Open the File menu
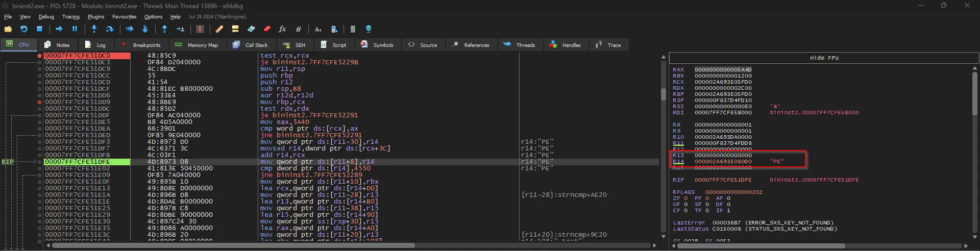 click(x=8, y=17)
